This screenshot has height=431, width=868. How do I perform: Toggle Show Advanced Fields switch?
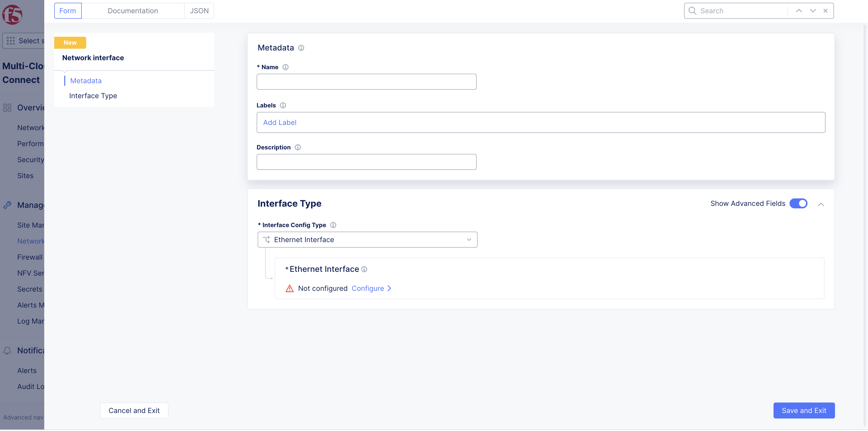[798, 204]
